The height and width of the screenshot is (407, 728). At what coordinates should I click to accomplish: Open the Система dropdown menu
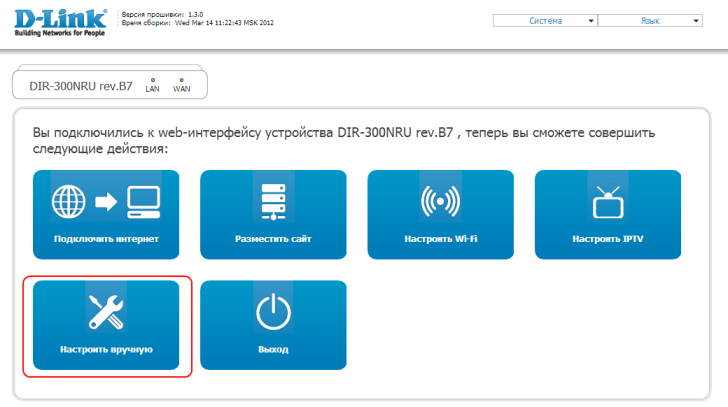coord(552,20)
